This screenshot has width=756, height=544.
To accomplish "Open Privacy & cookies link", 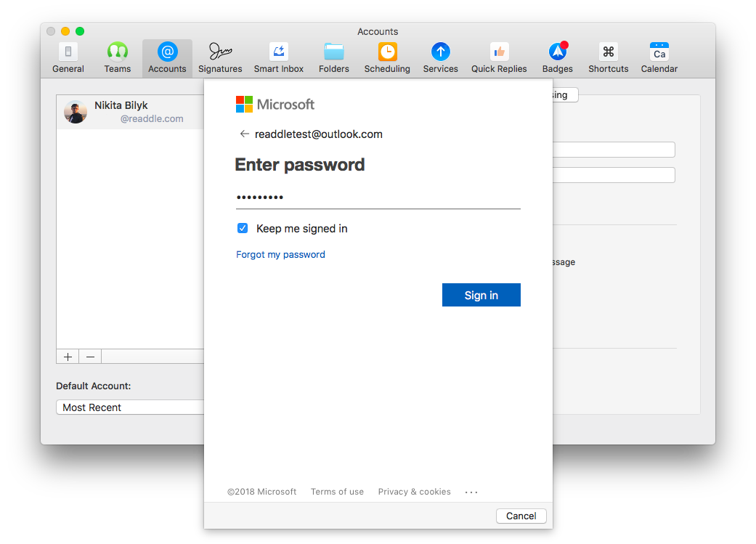I will [414, 492].
